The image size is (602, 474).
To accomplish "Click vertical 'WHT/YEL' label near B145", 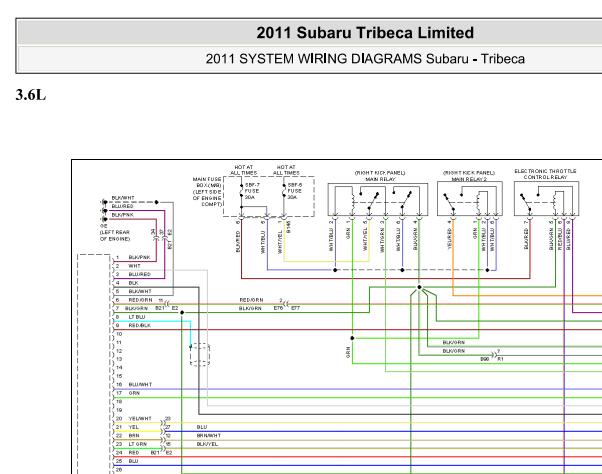I will point(280,242).
